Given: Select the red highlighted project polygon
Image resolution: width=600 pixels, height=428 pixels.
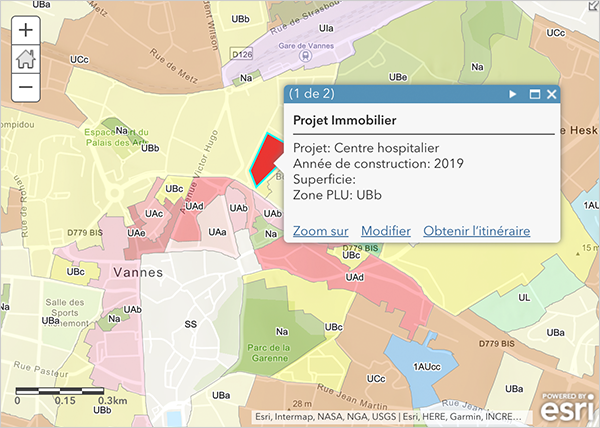Looking at the screenshot, I should coord(266,159).
